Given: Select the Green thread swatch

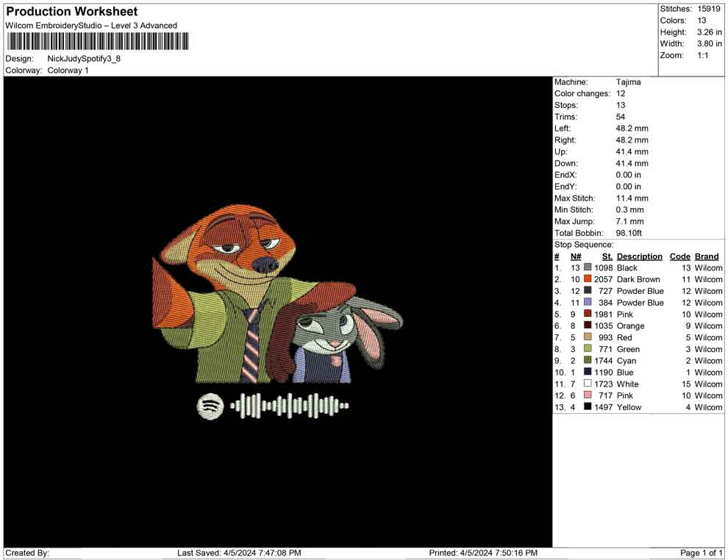Looking at the screenshot, I should pyautogui.click(x=588, y=350).
